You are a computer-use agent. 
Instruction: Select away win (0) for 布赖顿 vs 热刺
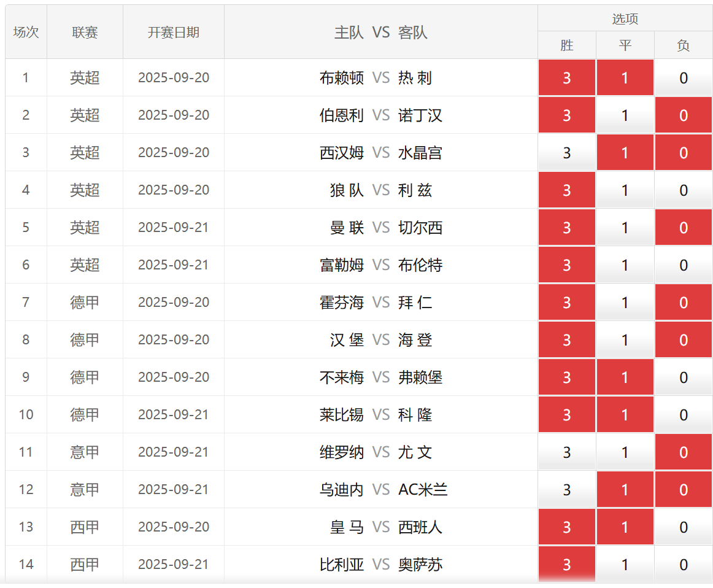(x=683, y=78)
